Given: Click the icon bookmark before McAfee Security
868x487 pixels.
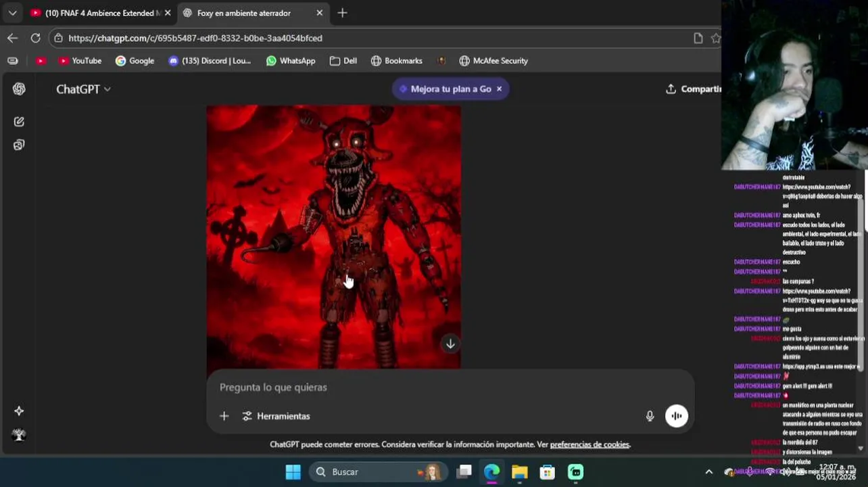Looking at the screenshot, I should pos(441,61).
